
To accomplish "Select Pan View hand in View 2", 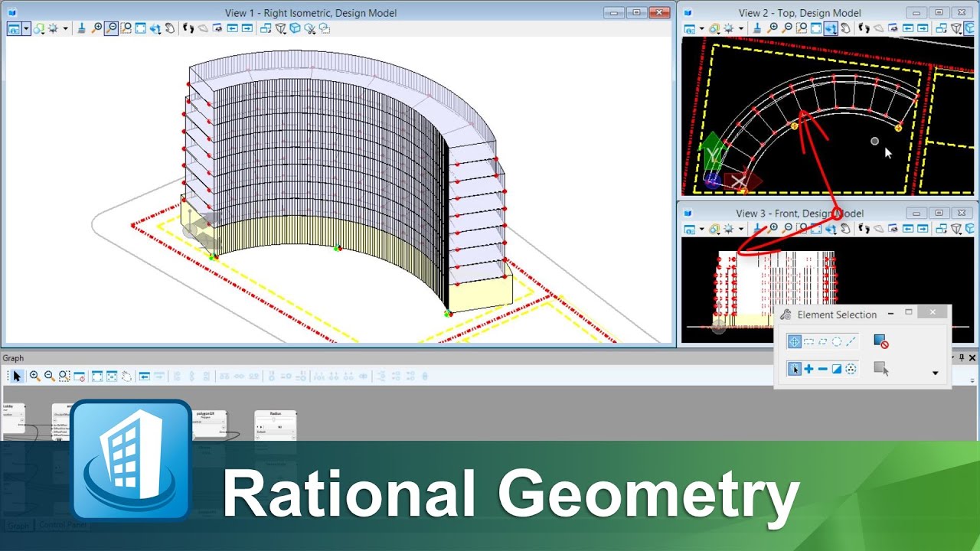I will click(845, 28).
